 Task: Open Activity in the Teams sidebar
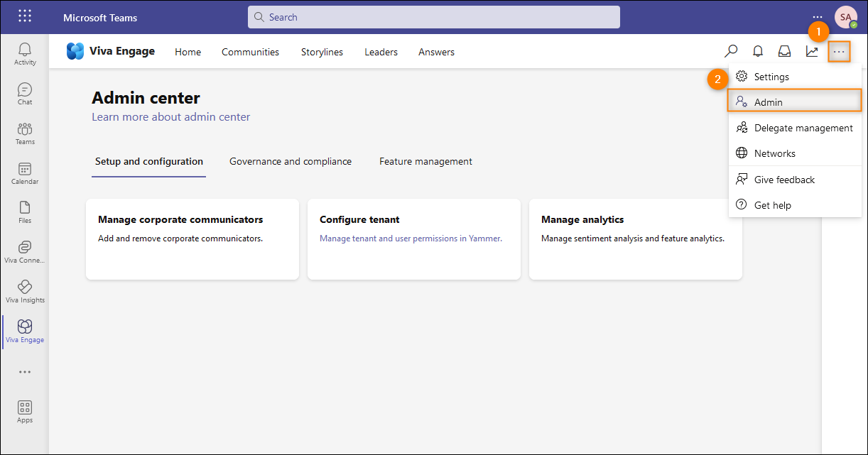[x=25, y=53]
